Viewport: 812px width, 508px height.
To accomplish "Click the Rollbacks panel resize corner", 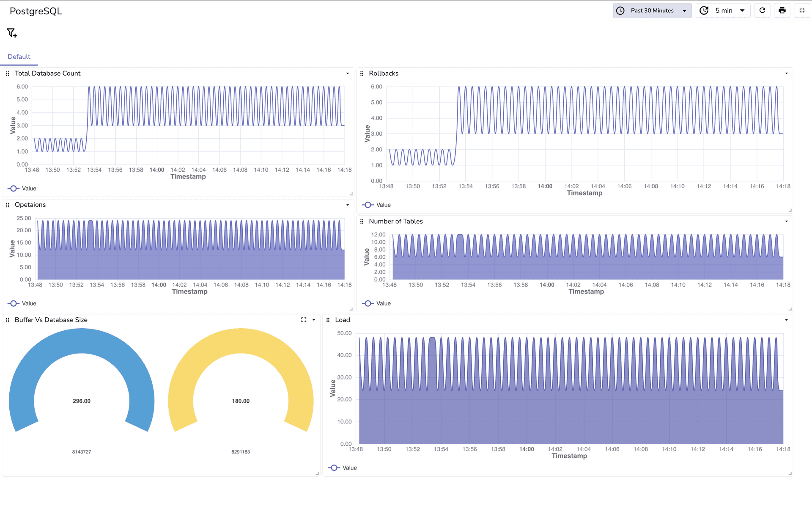I will tap(790, 210).
